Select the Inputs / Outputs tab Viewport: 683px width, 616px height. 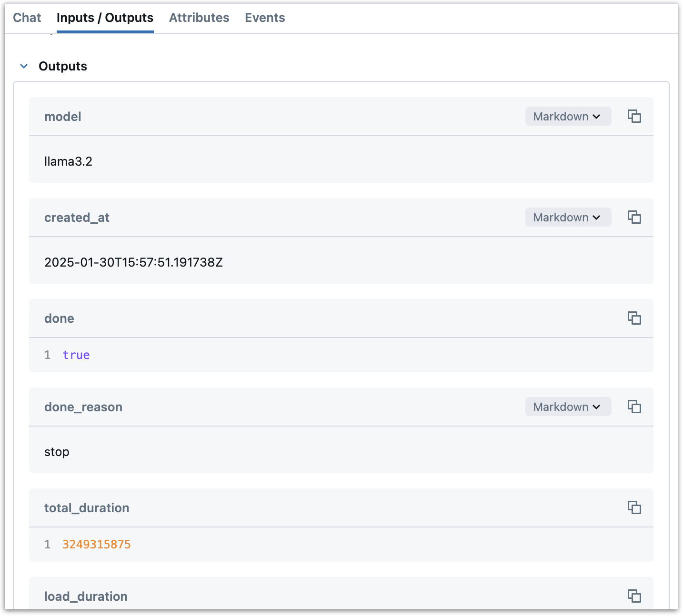pos(105,18)
